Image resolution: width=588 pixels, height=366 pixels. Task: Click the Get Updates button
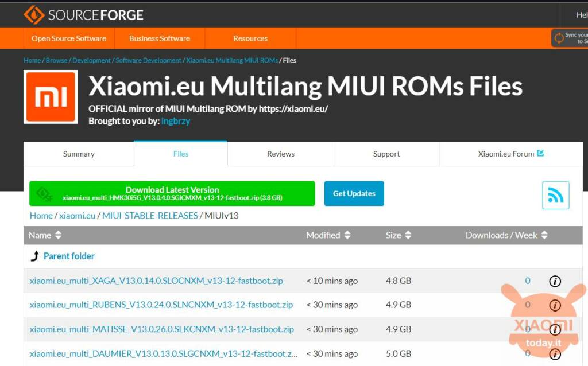[354, 194]
